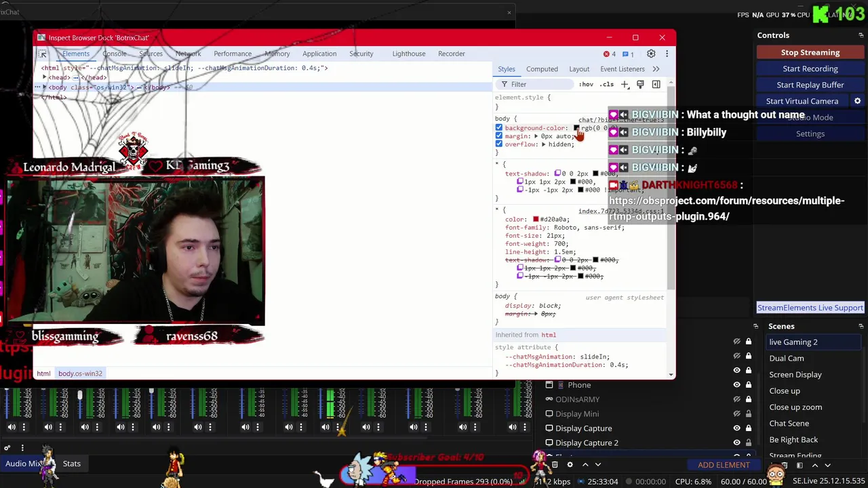
Task: Uncheck overflow property checkbox
Action: (499, 144)
